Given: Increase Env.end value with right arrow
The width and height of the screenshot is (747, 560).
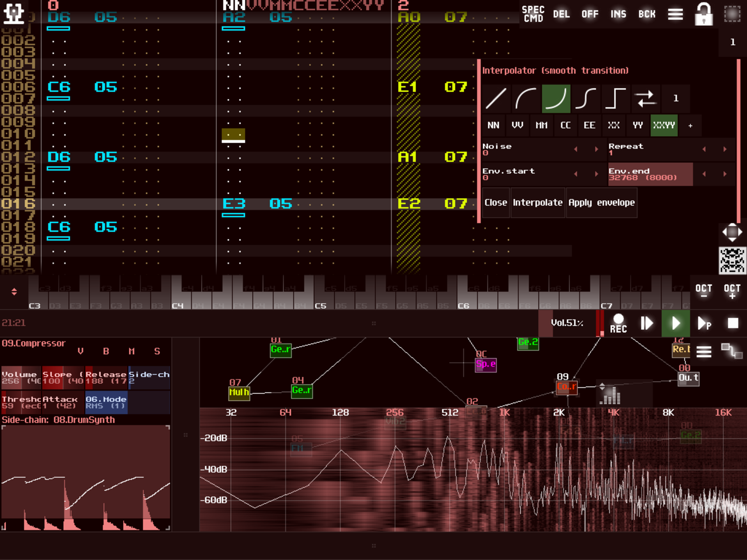Looking at the screenshot, I should point(725,174).
